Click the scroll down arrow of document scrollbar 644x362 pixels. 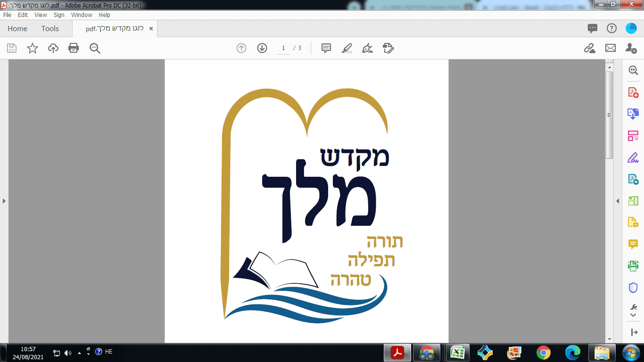(609, 339)
